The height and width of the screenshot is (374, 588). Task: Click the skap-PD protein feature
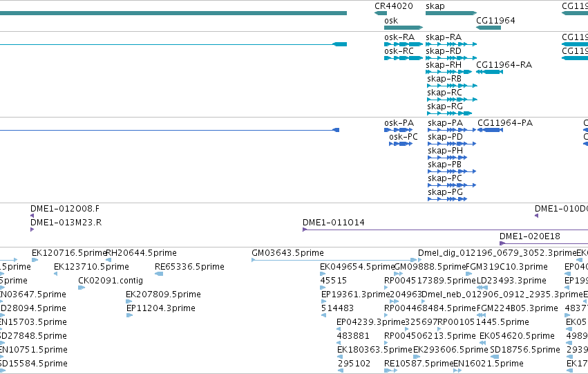click(452, 144)
